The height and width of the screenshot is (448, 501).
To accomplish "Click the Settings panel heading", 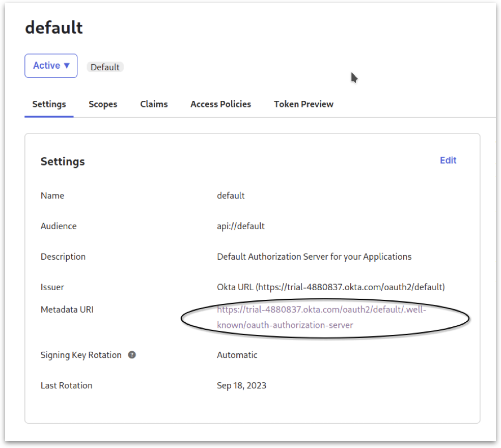I will click(63, 161).
